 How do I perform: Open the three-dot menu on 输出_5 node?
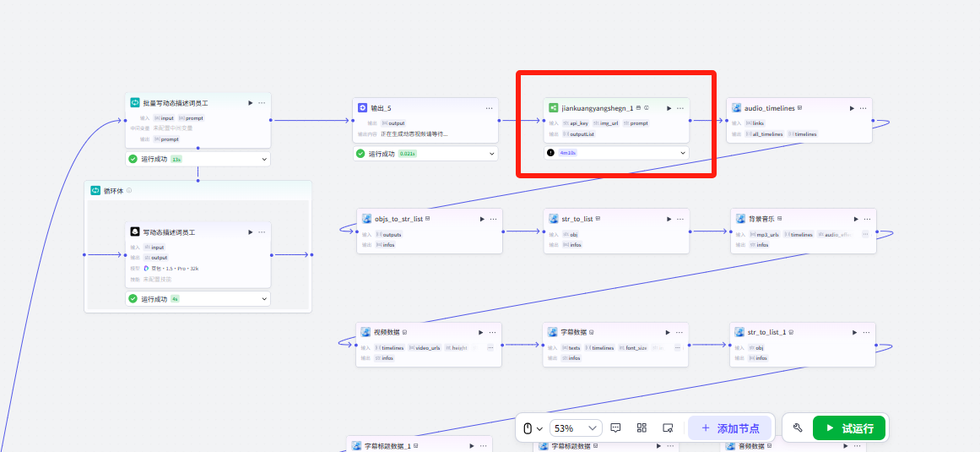pyautogui.click(x=489, y=108)
